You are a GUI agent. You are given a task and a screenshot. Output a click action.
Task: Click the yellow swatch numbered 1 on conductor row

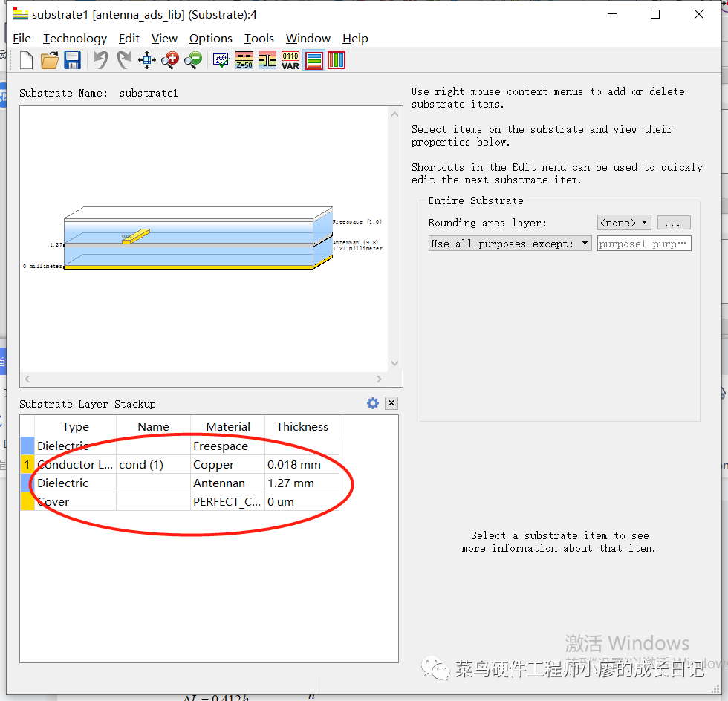[27, 465]
